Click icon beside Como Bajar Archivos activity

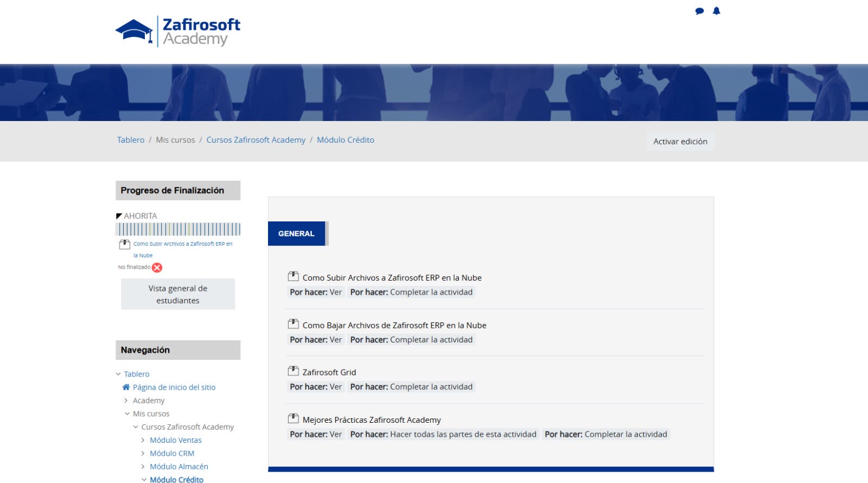click(293, 325)
